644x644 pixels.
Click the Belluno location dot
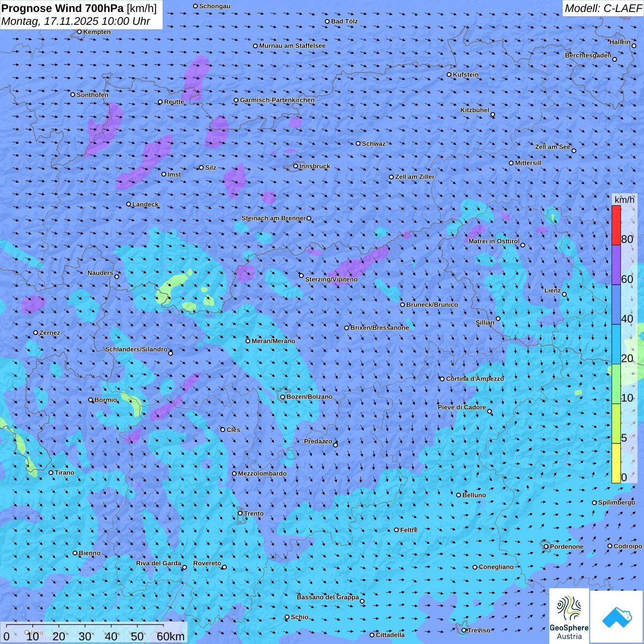pyautogui.click(x=459, y=495)
